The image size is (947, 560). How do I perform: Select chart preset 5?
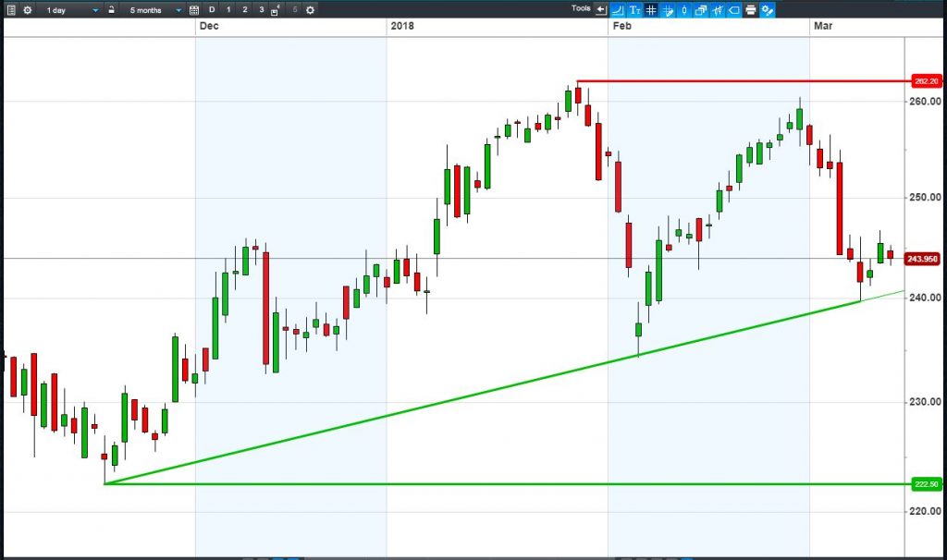tap(295, 9)
